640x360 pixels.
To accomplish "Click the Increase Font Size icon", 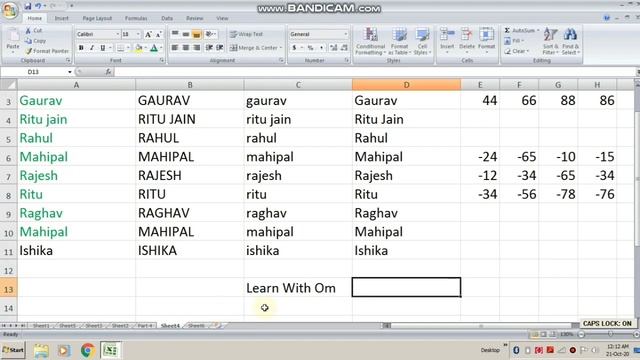I will [149, 34].
